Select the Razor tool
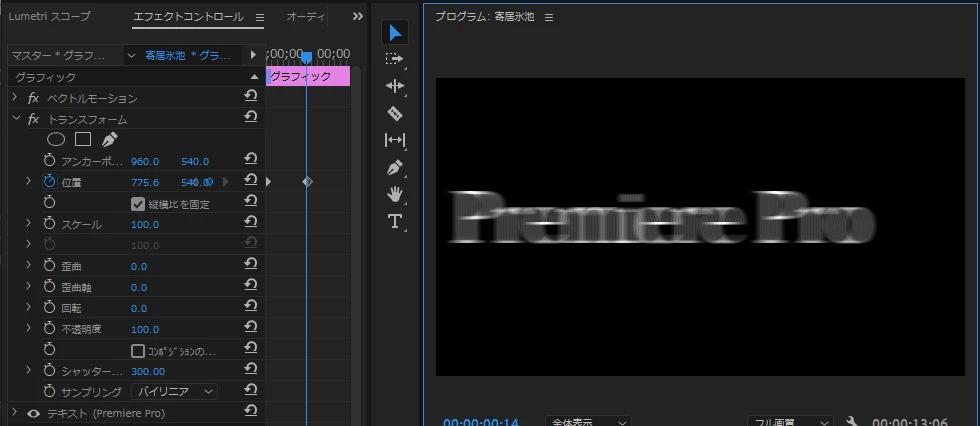Viewport: 980px width, 426px height. [395, 114]
